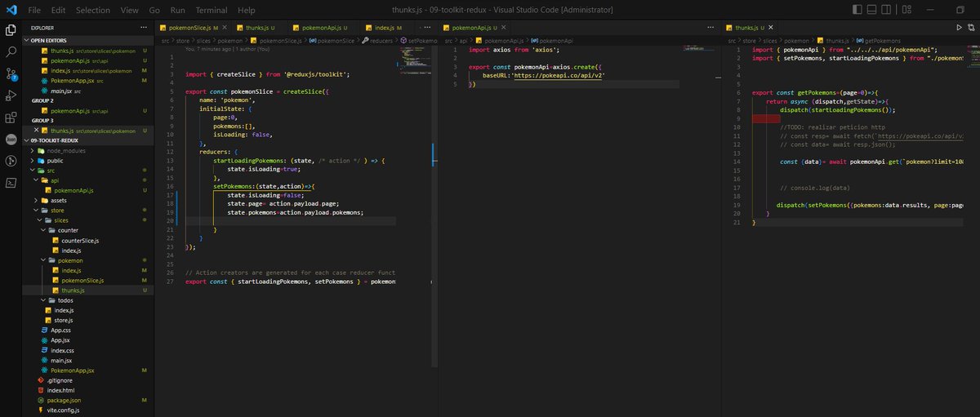Image resolution: width=980 pixels, height=417 pixels.
Task: Open the Search view icon
Action: 11,52
